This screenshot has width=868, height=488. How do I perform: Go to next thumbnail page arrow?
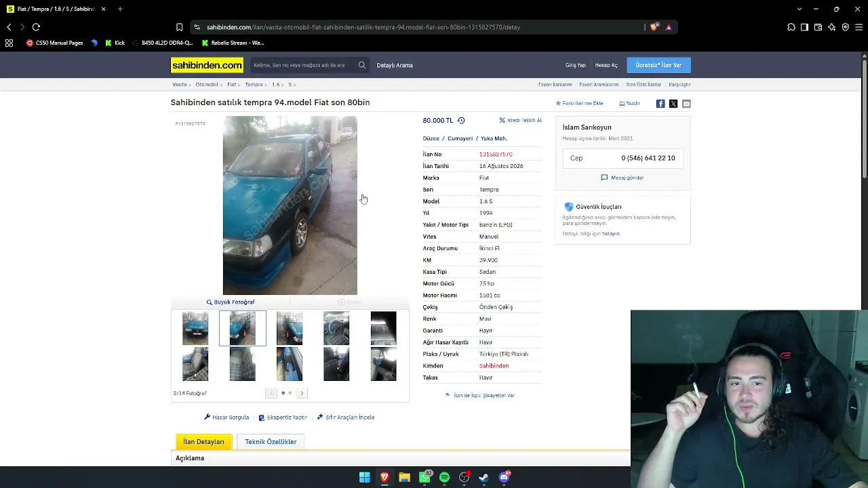click(x=302, y=393)
